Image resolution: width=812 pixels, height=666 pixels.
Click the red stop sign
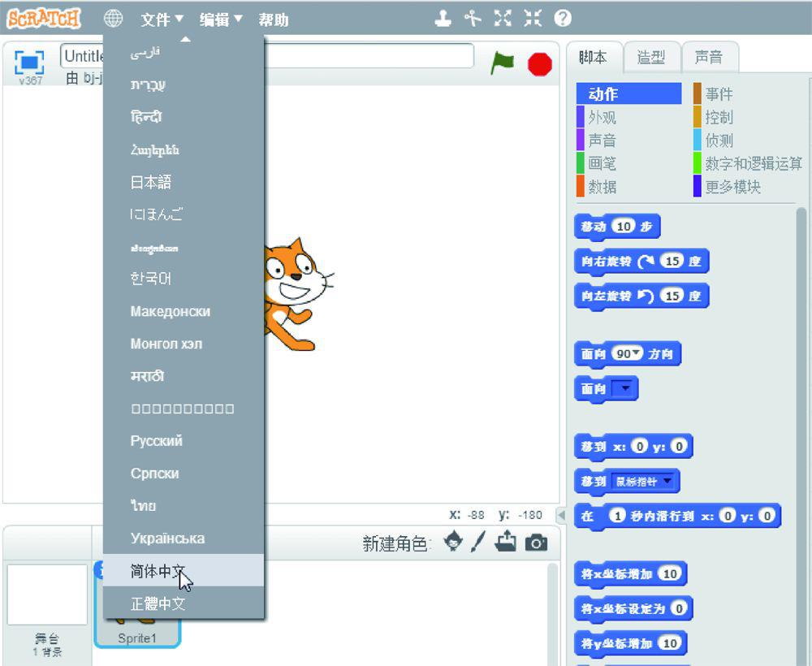tap(540, 64)
